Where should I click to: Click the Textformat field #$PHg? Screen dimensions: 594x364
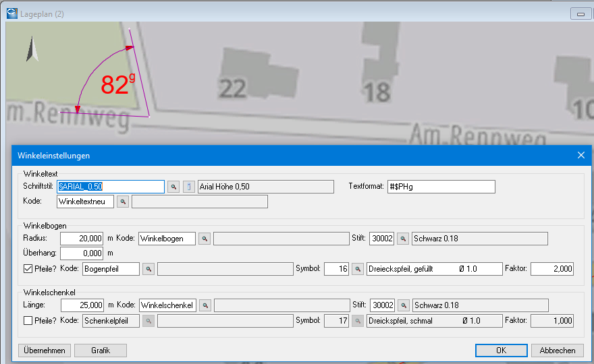441,187
